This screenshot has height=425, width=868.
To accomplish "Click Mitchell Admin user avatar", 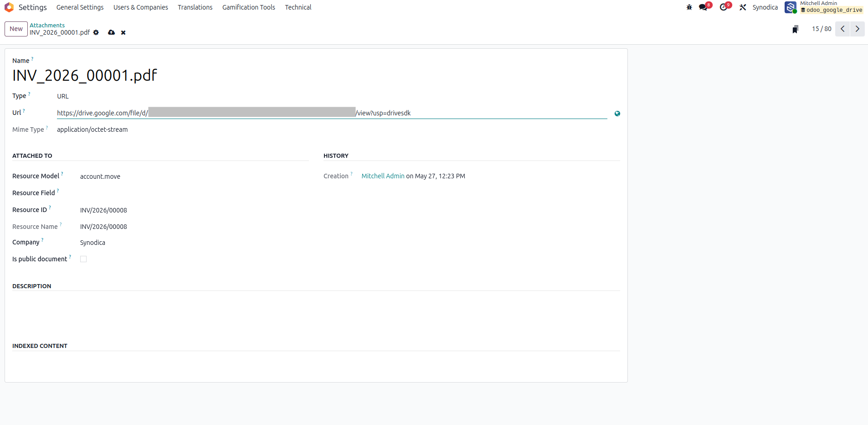I will (x=791, y=7).
